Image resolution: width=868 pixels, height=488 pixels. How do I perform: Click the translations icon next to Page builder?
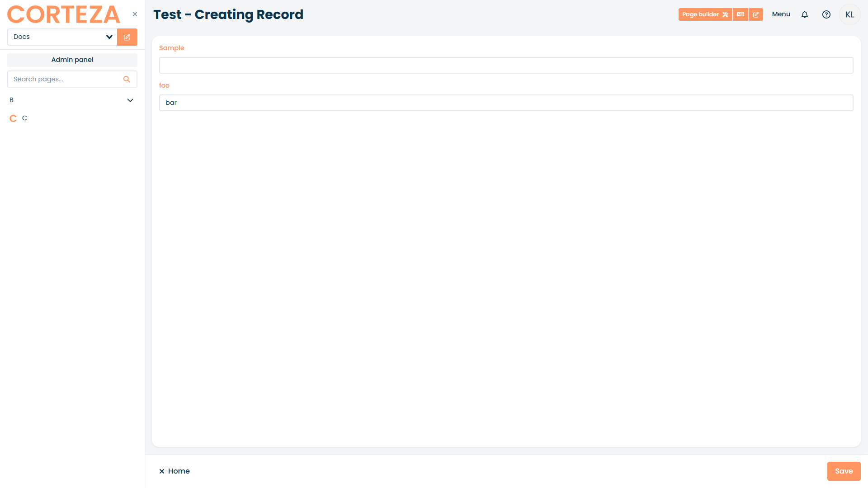[x=741, y=14]
